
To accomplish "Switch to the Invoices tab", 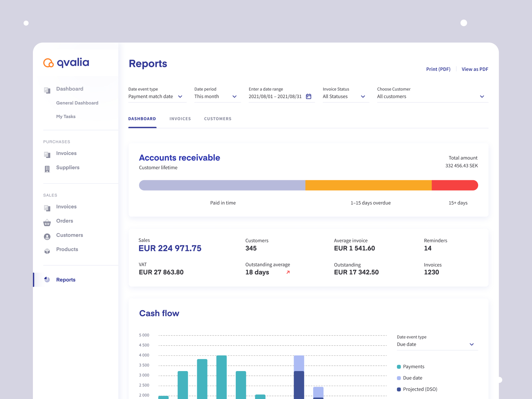I will click(180, 119).
